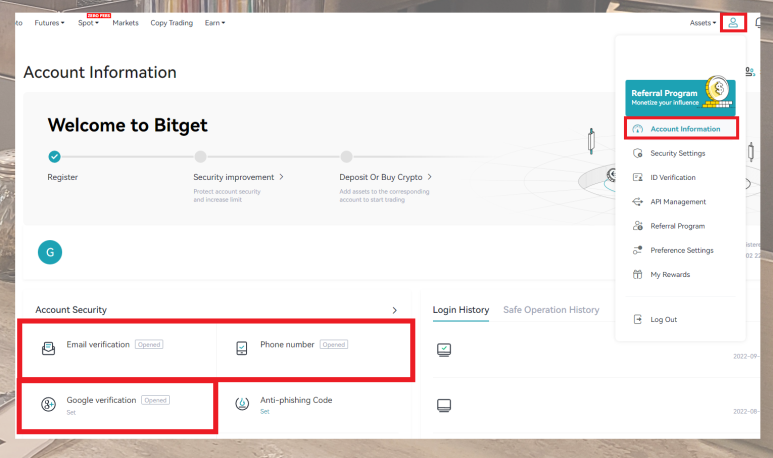Image resolution: width=773 pixels, height=458 pixels.
Task: Click the My Rewards gift icon
Action: pyautogui.click(x=637, y=274)
